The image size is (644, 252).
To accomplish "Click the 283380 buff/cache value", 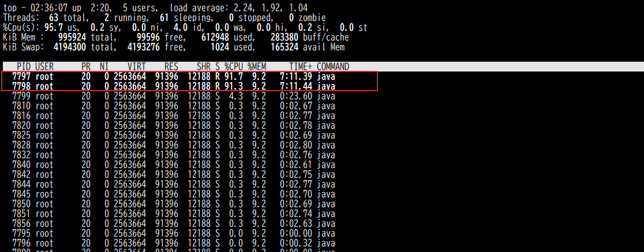I will pos(284,37).
